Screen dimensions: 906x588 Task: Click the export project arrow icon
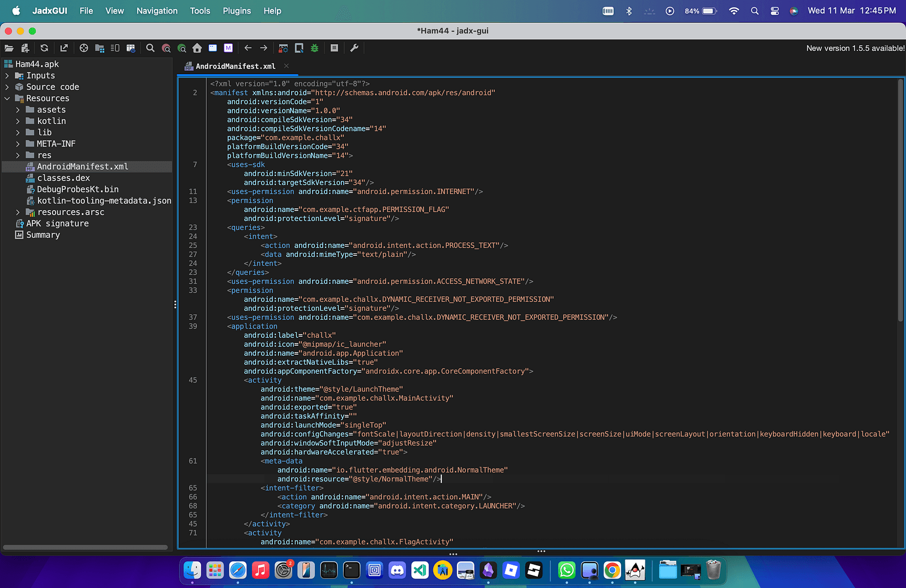pos(64,48)
